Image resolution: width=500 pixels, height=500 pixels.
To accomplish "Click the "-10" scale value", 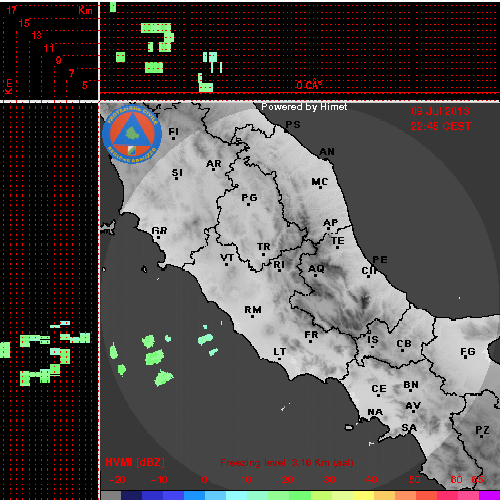I will [x=159, y=480].
